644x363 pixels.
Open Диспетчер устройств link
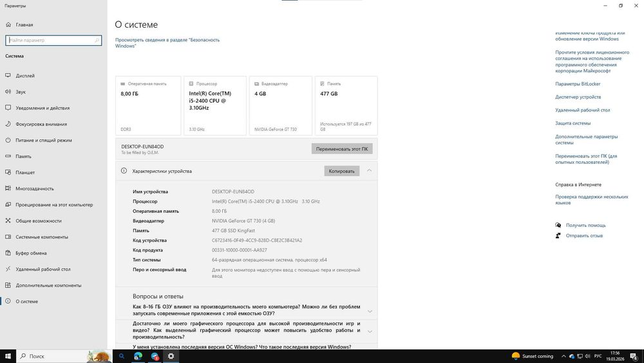tap(578, 97)
